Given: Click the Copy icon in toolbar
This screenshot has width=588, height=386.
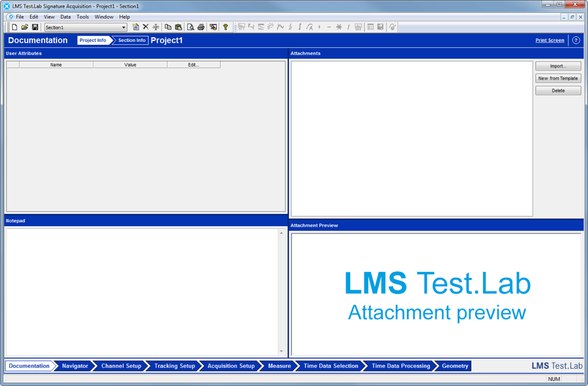Looking at the screenshot, I should tap(168, 27).
